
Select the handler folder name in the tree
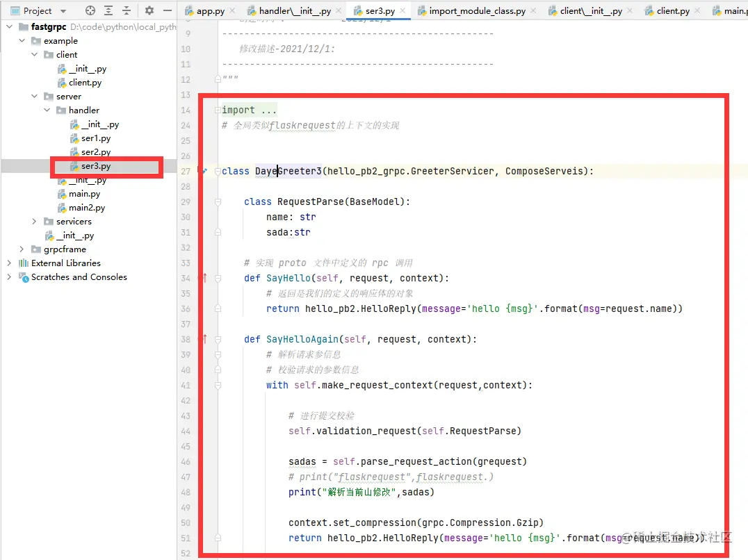(x=84, y=110)
